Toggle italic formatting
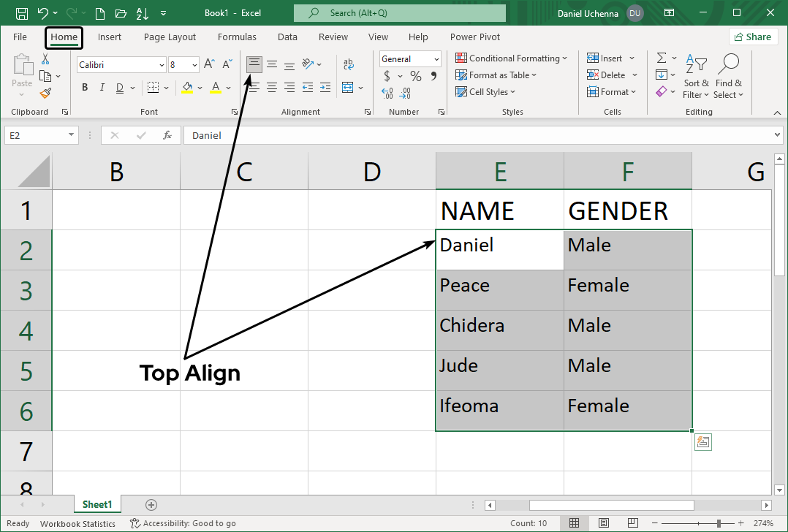Screen dimensions: 788x532 coord(102,87)
